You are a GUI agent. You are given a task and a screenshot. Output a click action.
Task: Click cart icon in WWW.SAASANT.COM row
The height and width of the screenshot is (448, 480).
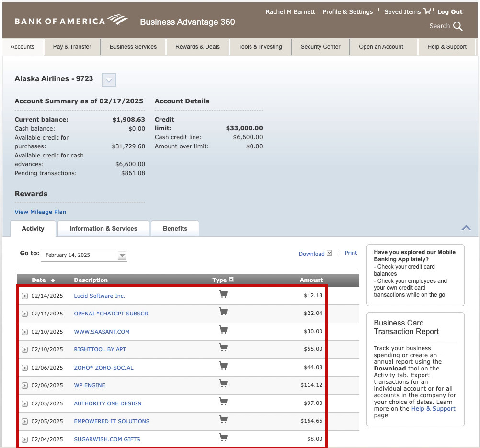[x=223, y=330]
